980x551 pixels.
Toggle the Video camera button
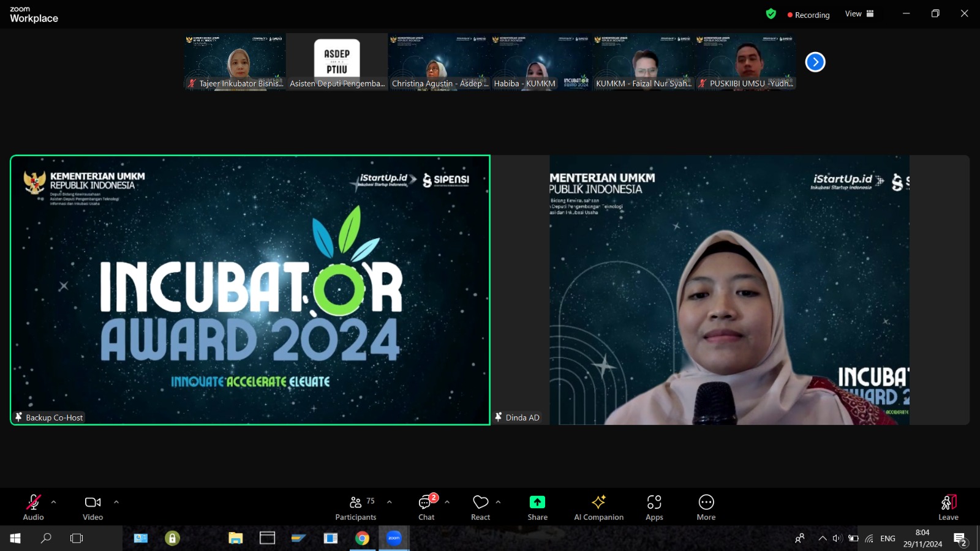click(92, 508)
